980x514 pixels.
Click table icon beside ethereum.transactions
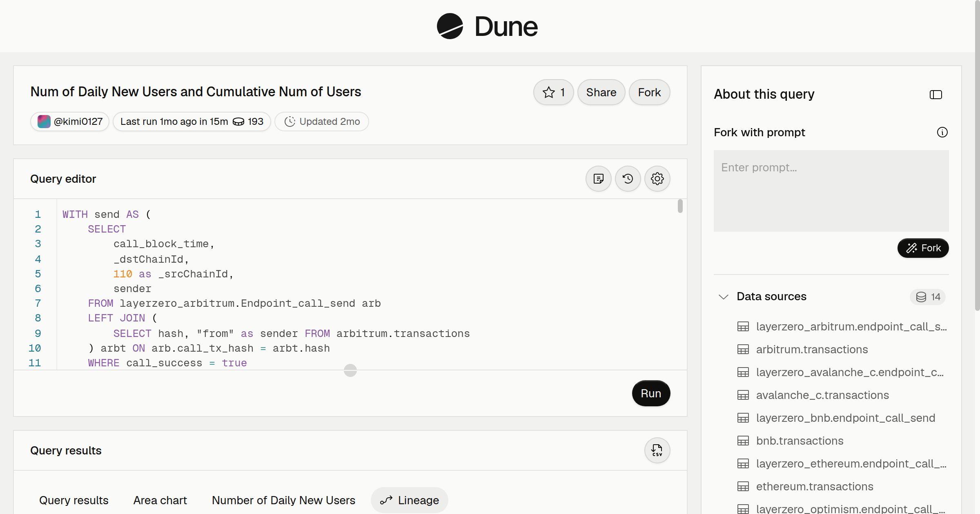tap(743, 487)
